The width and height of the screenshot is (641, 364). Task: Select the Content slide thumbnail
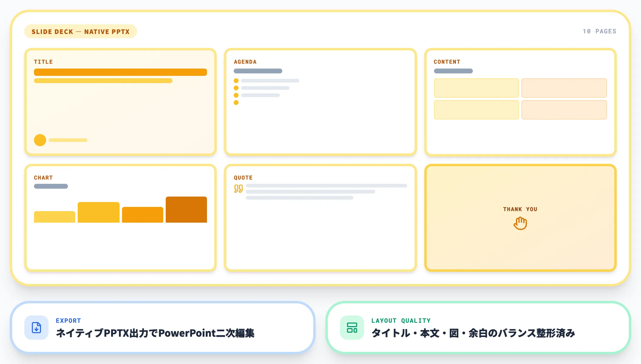click(520, 136)
